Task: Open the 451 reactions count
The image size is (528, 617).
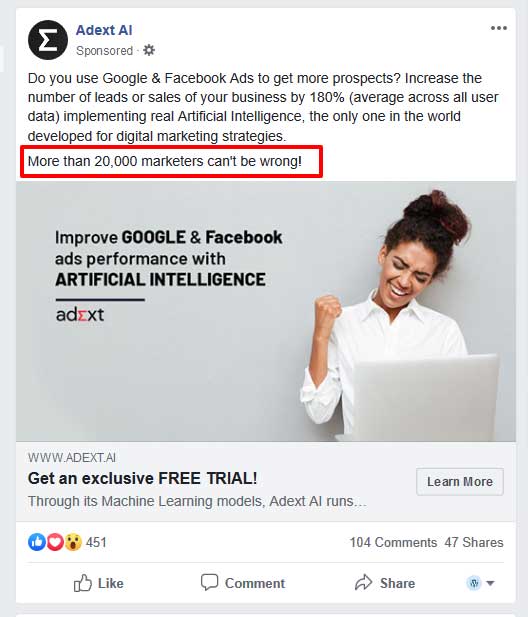Action: point(96,542)
